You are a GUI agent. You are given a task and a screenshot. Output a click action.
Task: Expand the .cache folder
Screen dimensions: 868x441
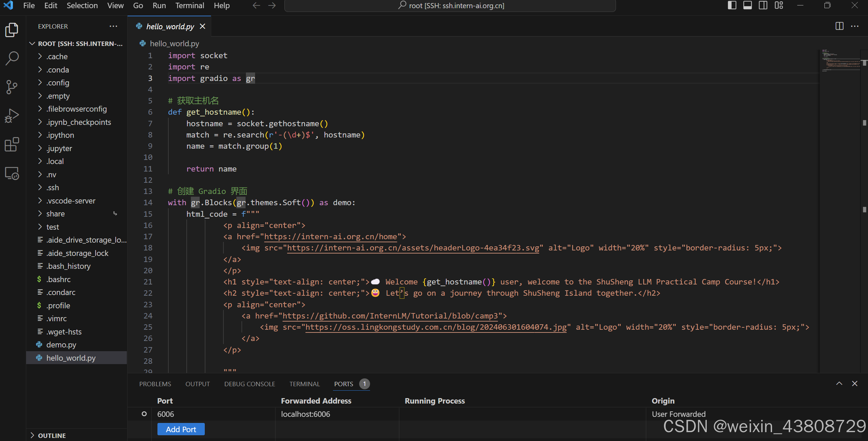[x=57, y=56]
